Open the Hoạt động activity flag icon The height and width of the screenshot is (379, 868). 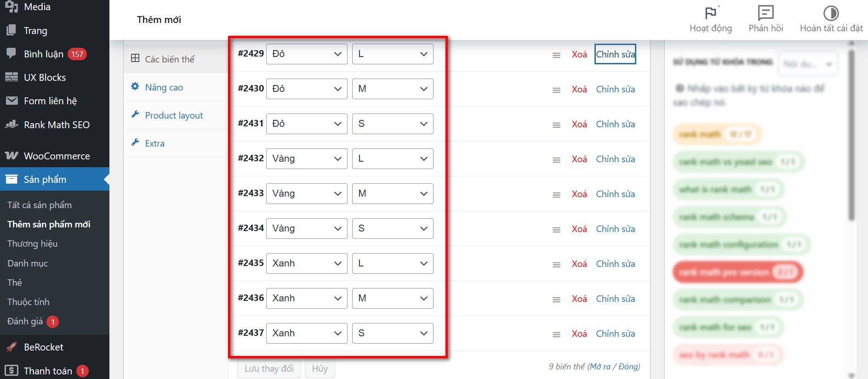[710, 13]
